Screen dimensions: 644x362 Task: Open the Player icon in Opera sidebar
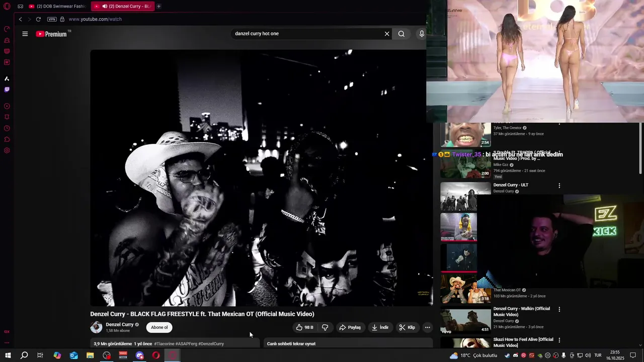click(x=7, y=106)
